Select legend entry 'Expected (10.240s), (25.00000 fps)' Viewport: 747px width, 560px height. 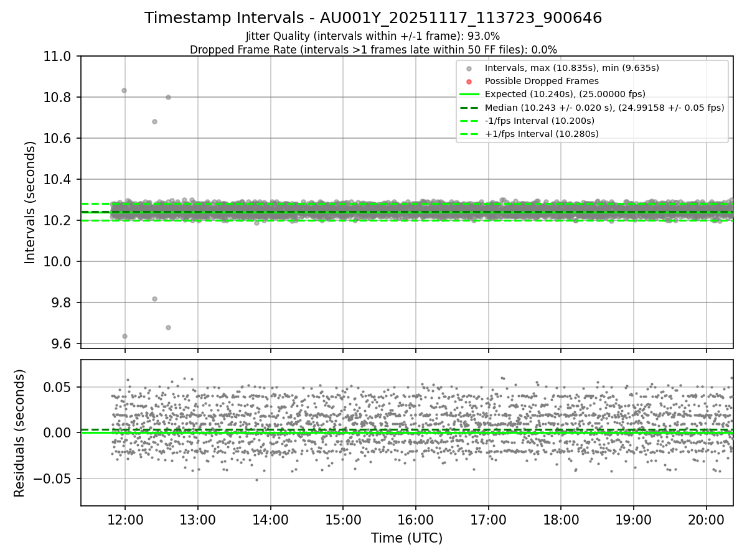tap(565, 94)
